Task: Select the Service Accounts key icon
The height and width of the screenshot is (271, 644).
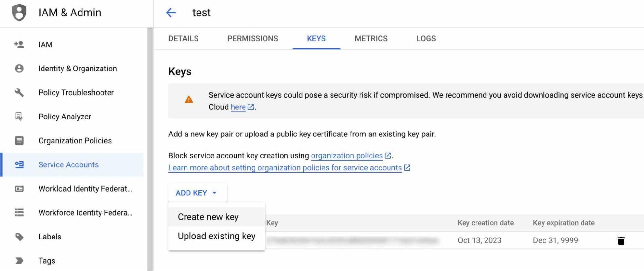Action: [19, 164]
